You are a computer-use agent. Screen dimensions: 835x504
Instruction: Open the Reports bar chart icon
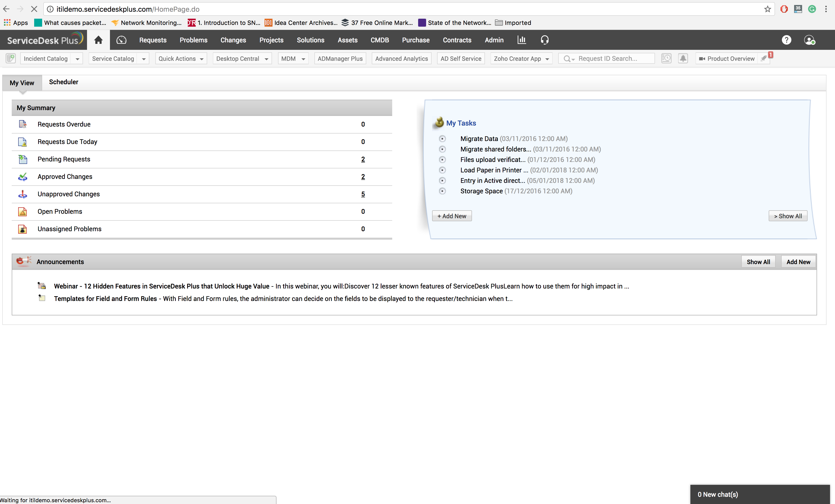point(522,40)
